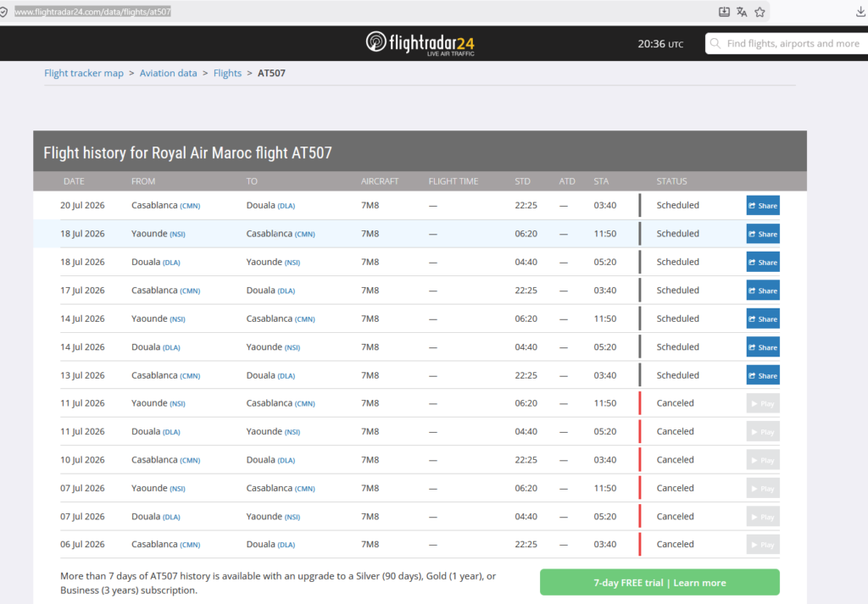Play the 11 Jul 2026 Yaounde to Casablanca flight

763,403
